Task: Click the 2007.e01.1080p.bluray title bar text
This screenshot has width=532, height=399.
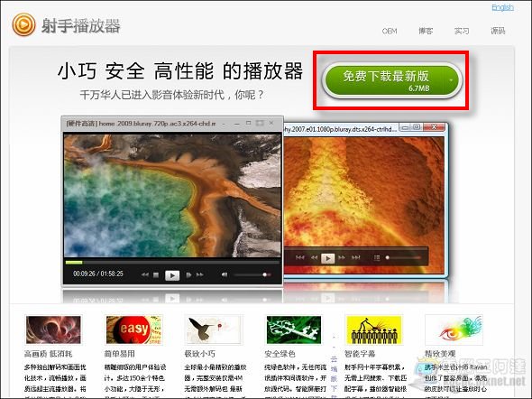Action: [340, 129]
